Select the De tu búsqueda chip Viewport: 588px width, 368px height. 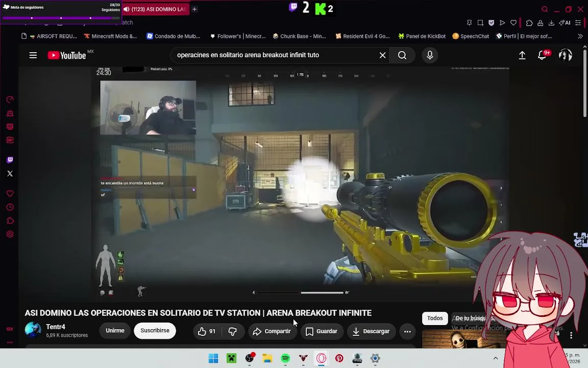(473, 318)
